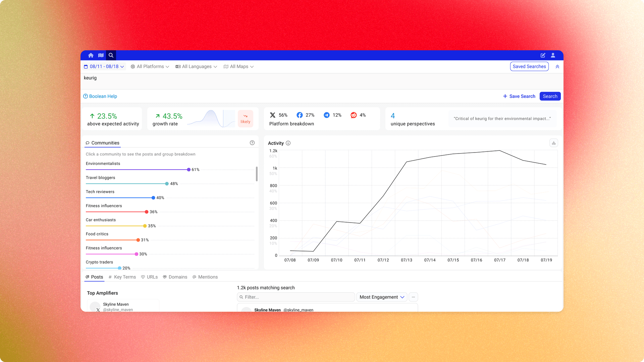Click the Communities help question icon
Screen dimensions: 644x362
pos(252,143)
